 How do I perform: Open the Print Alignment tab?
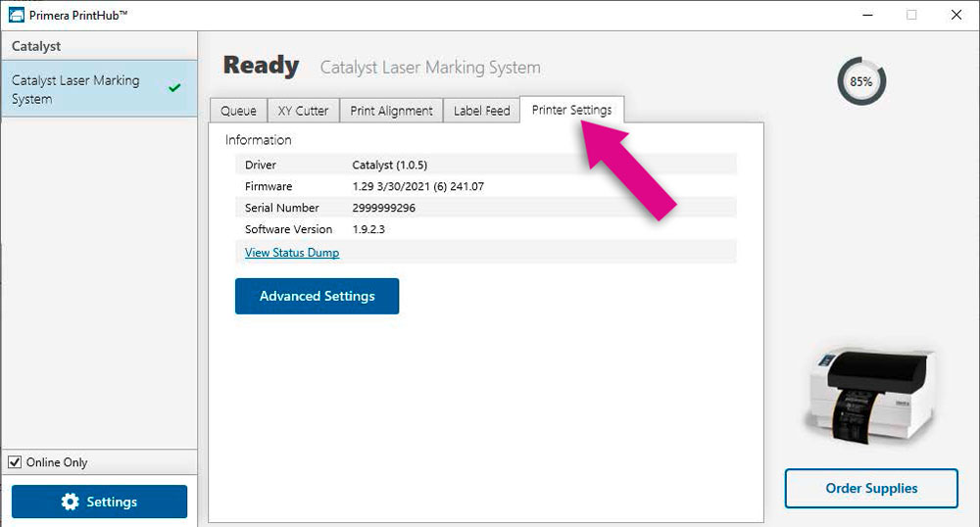391,111
